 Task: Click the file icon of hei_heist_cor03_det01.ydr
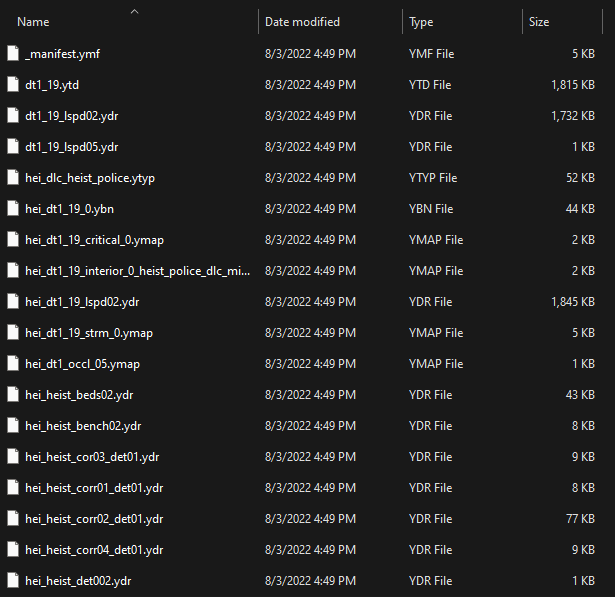[13, 457]
